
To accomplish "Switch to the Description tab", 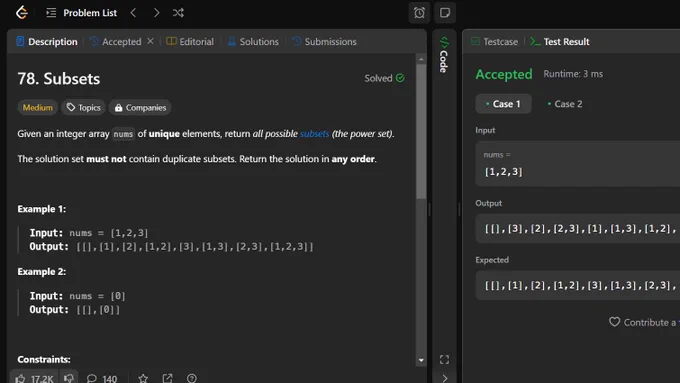I will pos(47,42).
